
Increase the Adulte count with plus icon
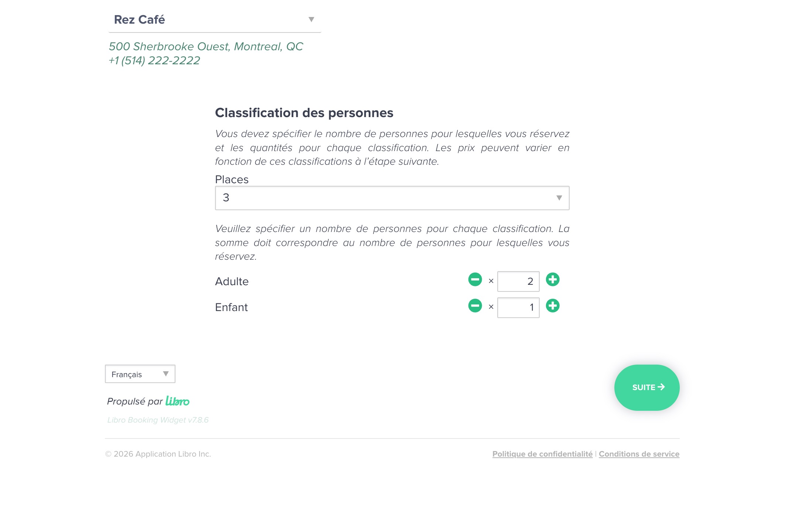553,280
